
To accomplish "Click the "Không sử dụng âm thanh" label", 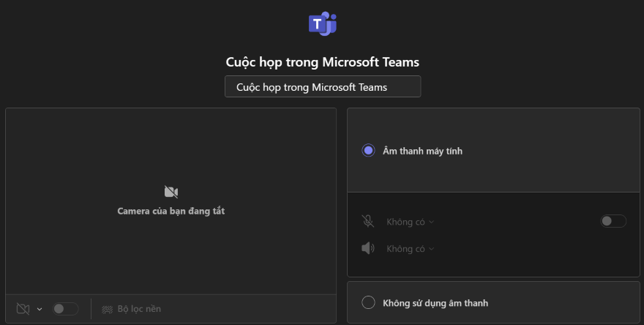I will (435, 303).
